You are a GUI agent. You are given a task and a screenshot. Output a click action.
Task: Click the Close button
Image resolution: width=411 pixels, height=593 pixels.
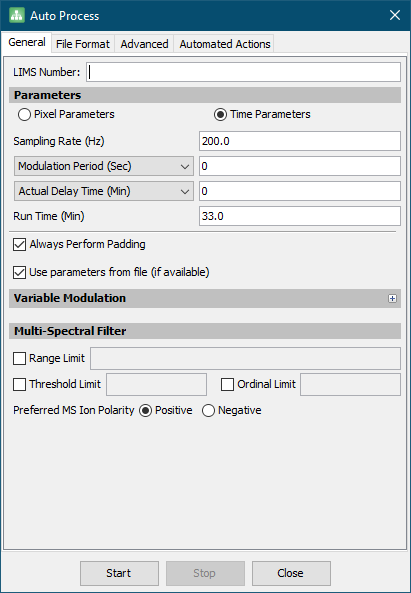292,573
